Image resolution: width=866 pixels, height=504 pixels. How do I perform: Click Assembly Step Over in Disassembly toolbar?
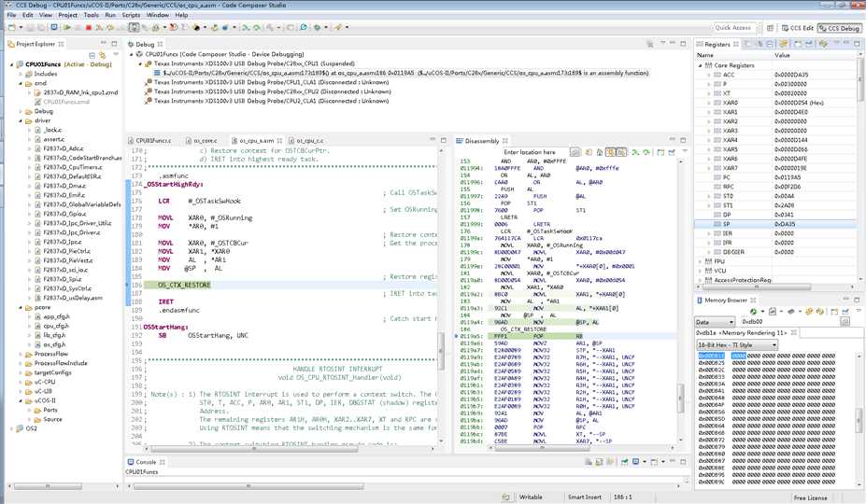tap(646, 152)
